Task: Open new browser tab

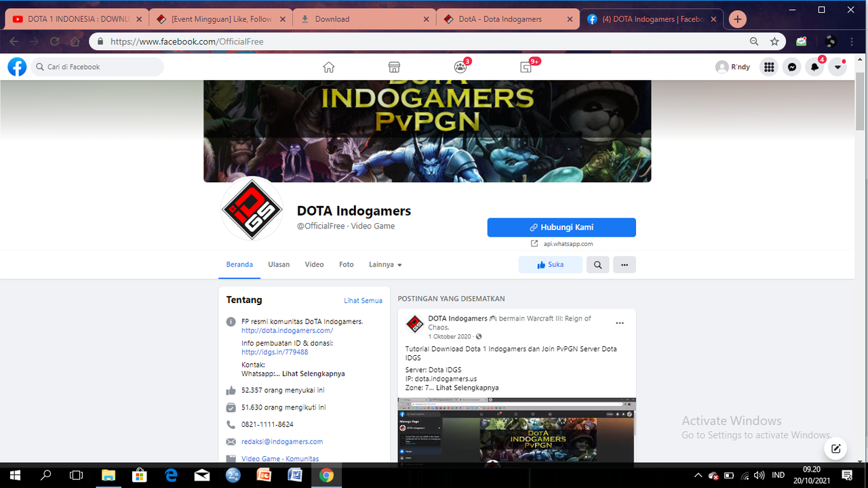Action: [x=738, y=19]
